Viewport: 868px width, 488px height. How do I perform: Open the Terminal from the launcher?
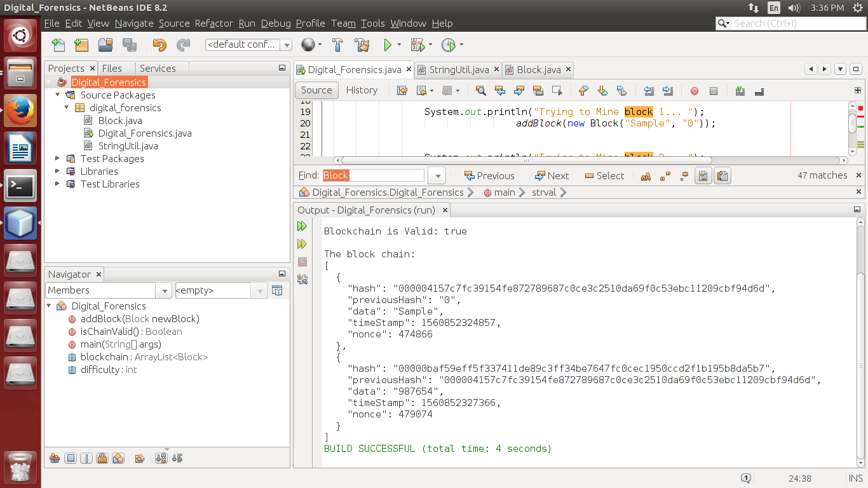click(x=20, y=186)
